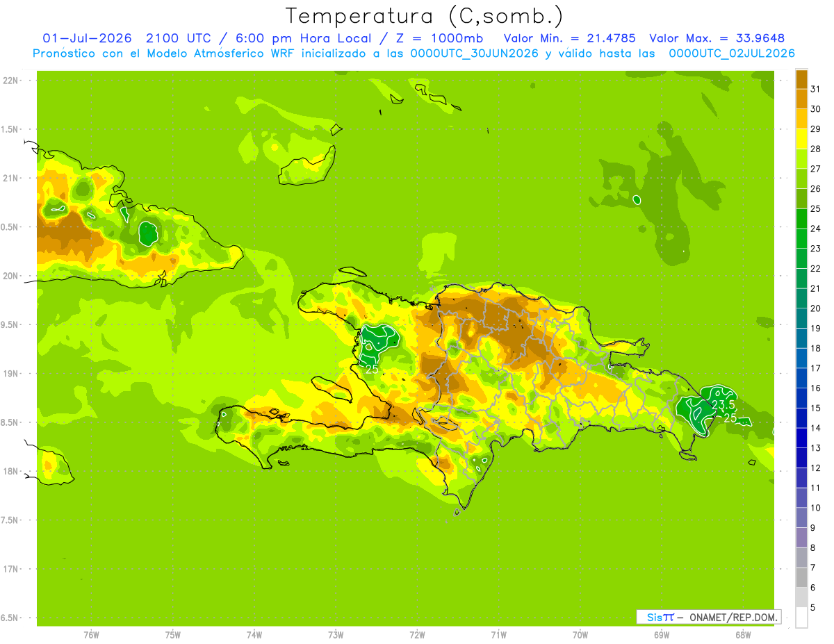Click the "18N" latitude label
The image size is (834, 644).
click(x=10, y=472)
